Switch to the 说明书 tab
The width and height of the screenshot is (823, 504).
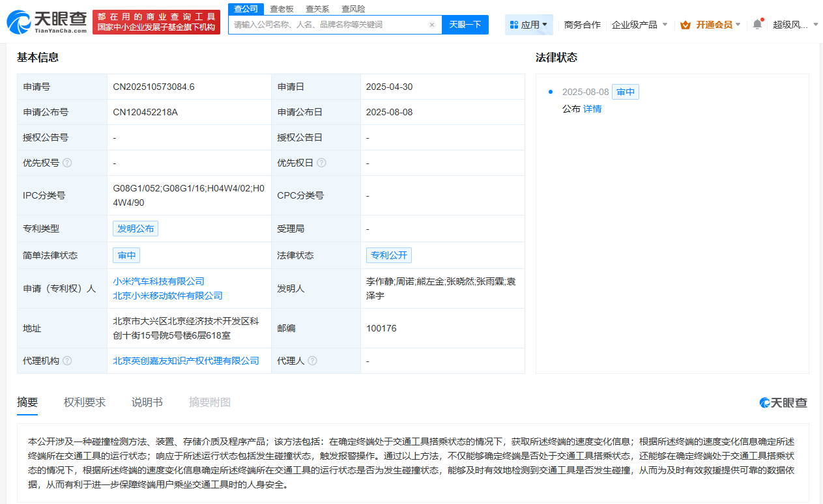[x=147, y=402]
